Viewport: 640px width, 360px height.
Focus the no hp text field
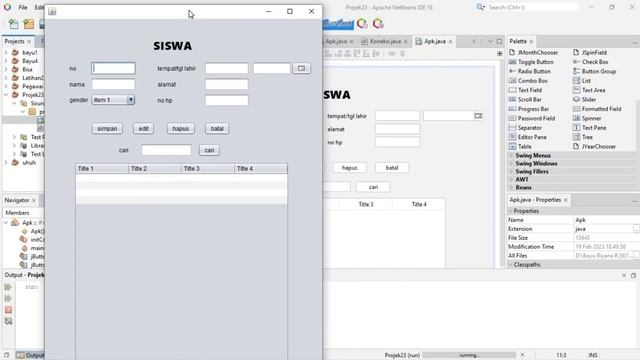coord(227,100)
